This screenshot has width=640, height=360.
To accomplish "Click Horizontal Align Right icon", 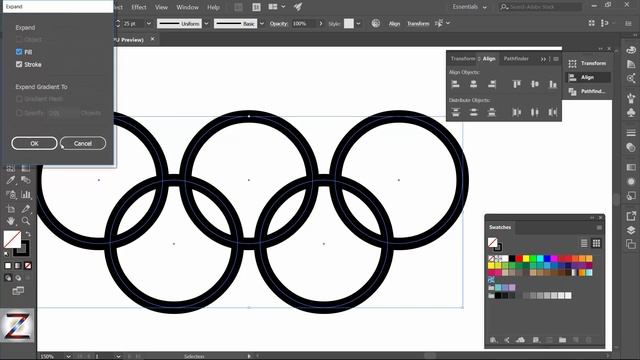I will tap(492, 84).
